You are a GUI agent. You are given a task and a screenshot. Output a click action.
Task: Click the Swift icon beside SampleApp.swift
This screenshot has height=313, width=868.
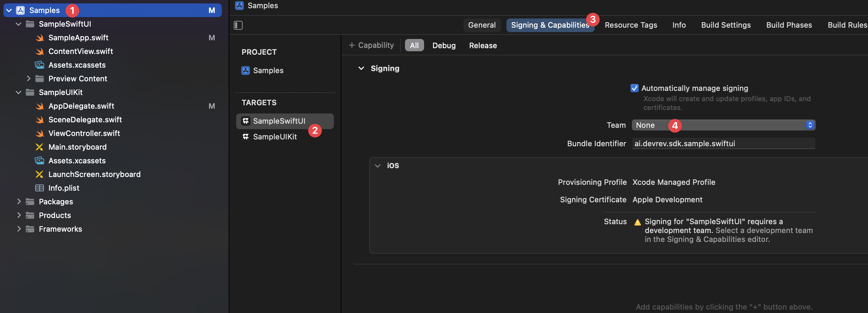click(x=40, y=38)
